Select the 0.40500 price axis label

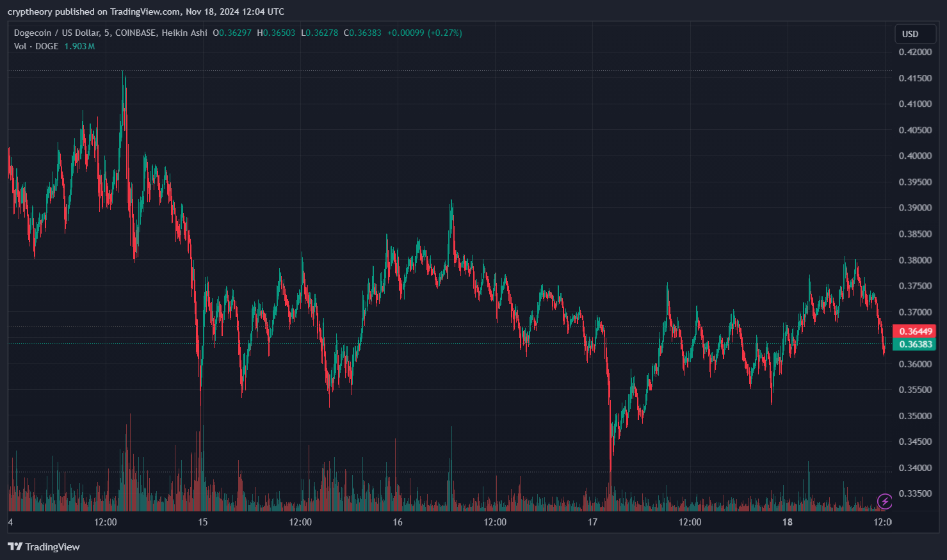click(x=915, y=130)
